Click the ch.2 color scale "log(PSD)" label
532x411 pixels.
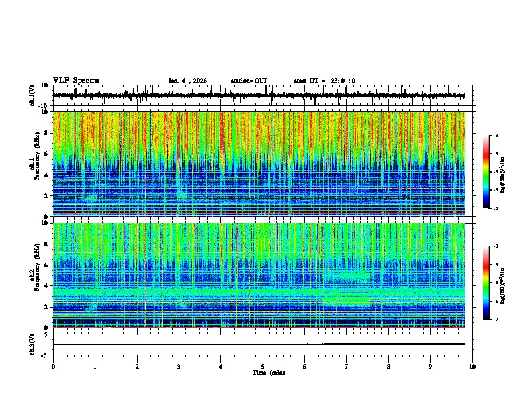click(502, 285)
